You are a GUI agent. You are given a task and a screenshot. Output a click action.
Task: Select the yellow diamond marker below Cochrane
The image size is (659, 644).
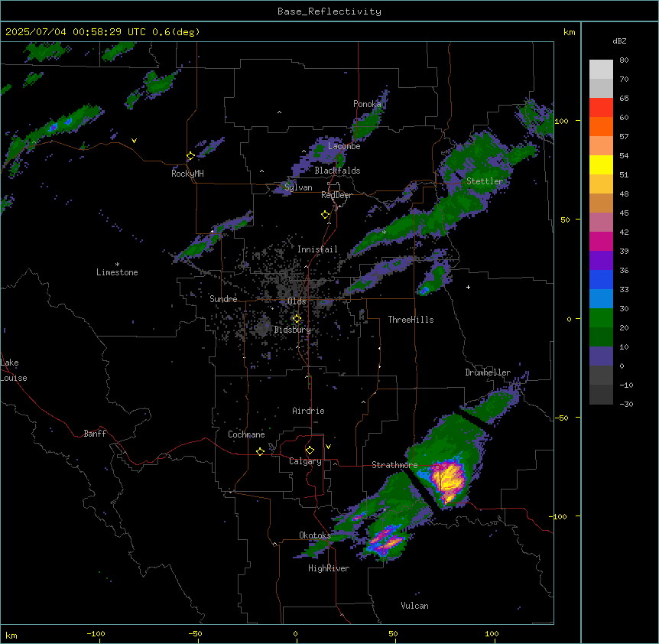pos(260,451)
